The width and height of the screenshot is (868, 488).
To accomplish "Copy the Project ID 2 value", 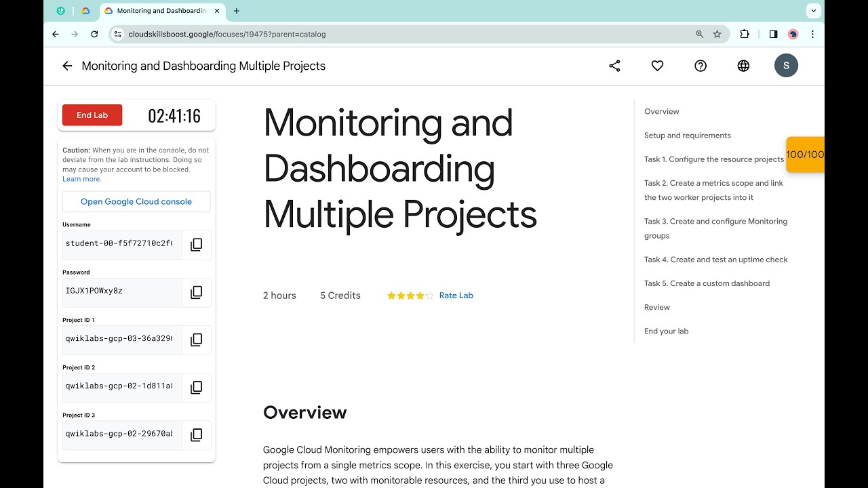I will [197, 388].
